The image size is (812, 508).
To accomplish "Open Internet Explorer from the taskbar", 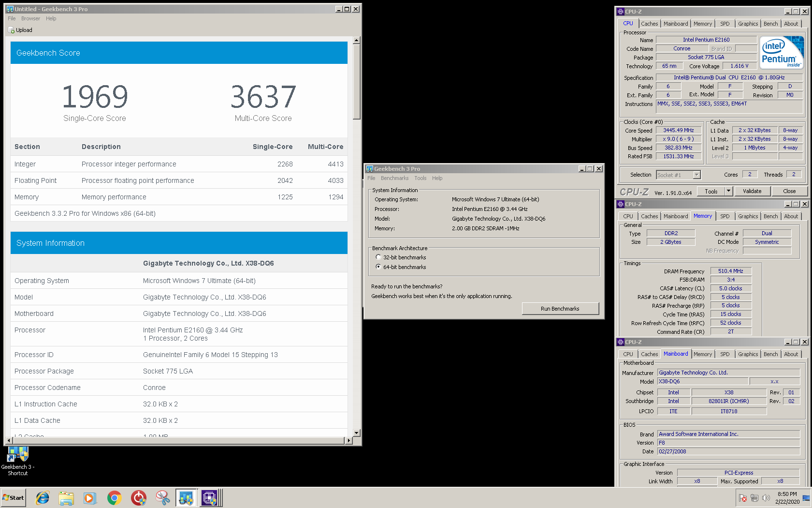I will click(43, 498).
